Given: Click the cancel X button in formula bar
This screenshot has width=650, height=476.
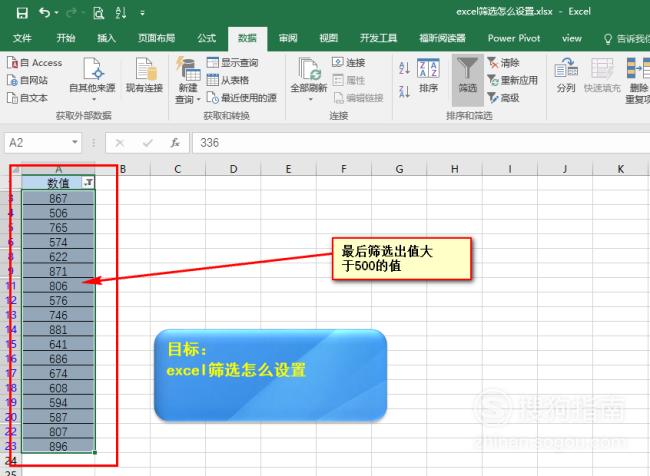Looking at the screenshot, I should (x=120, y=143).
